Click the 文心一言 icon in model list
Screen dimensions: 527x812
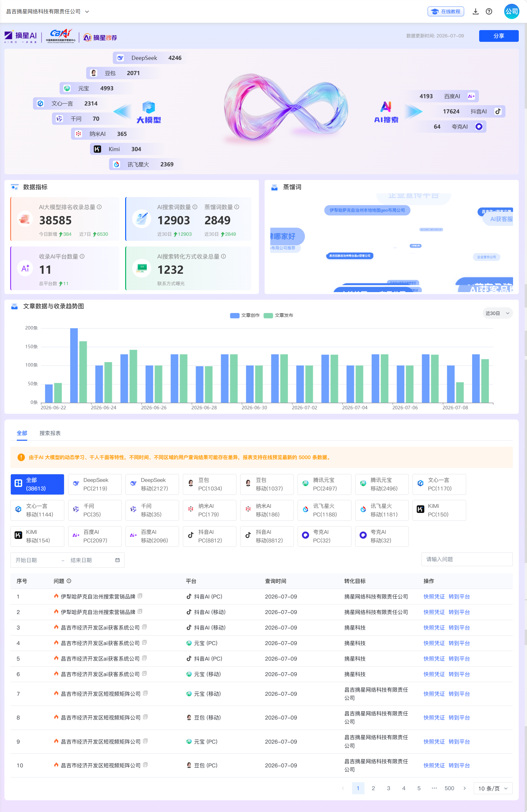tap(40, 103)
